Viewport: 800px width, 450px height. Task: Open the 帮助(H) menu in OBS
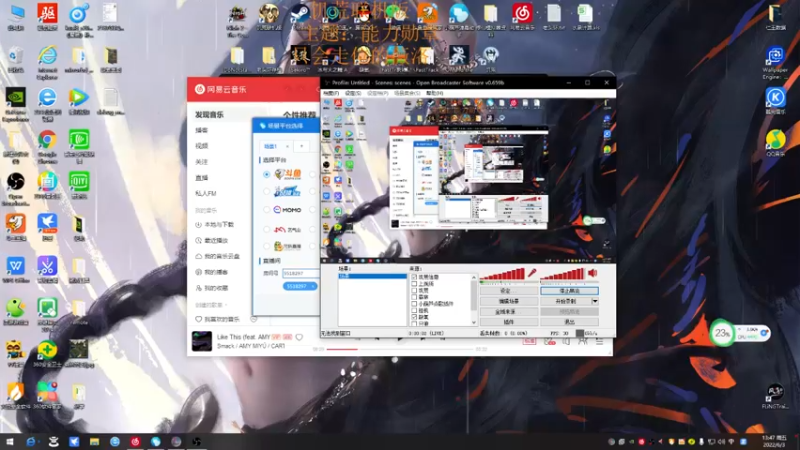[435, 93]
